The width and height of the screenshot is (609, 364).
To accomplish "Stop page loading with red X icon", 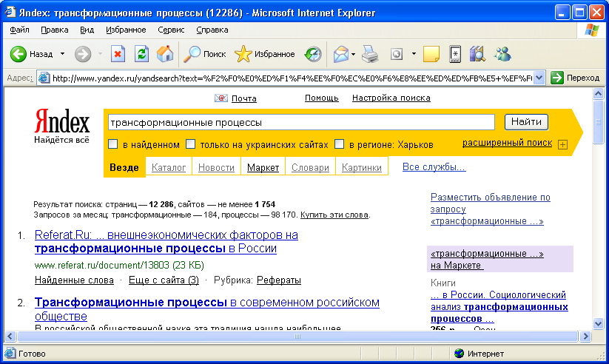I will [118, 54].
